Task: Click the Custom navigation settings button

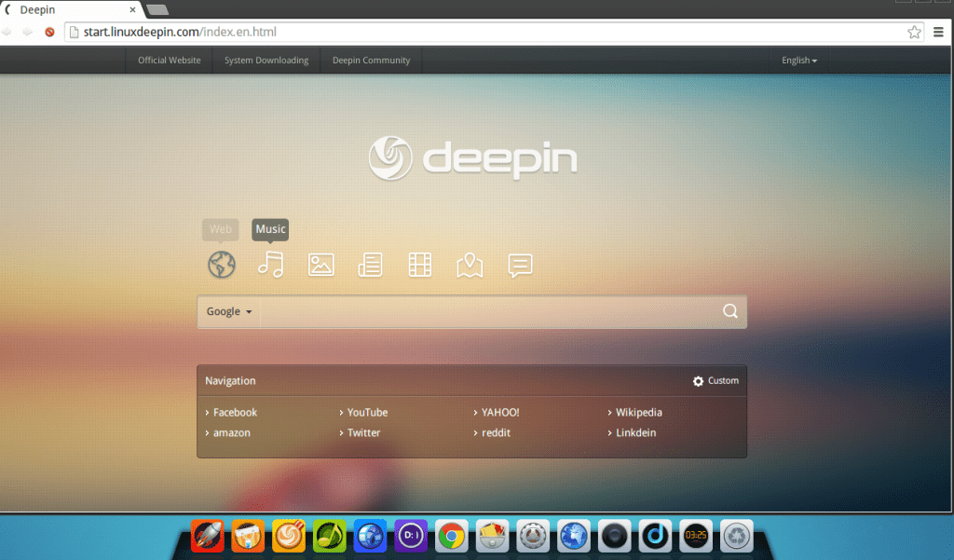Action: 715,380
